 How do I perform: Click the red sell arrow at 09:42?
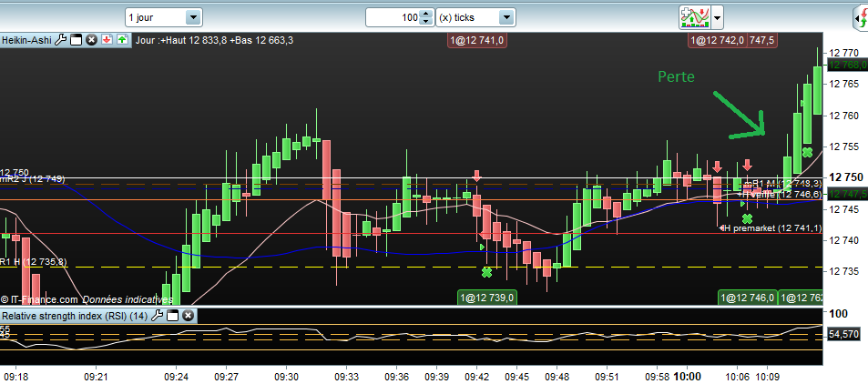[x=476, y=176]
